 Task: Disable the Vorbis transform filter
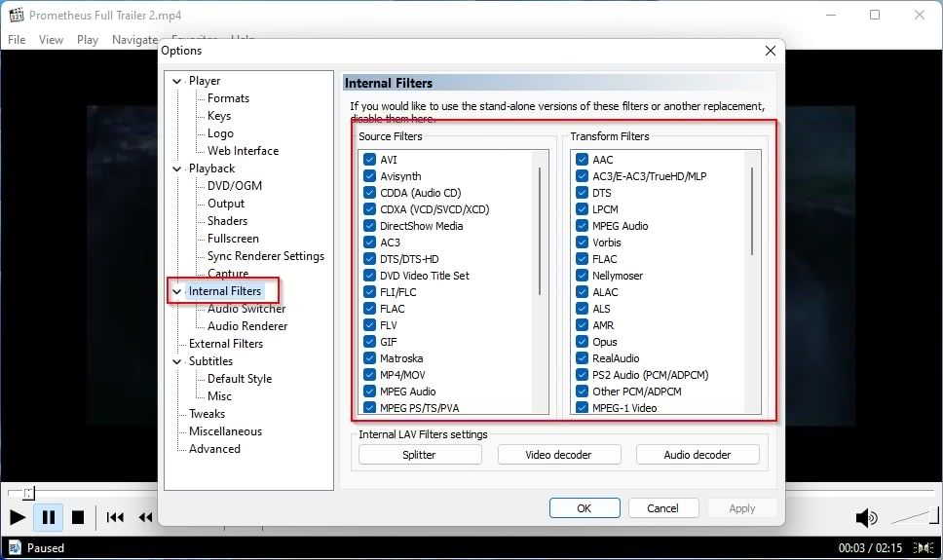[x=582, y=243]
